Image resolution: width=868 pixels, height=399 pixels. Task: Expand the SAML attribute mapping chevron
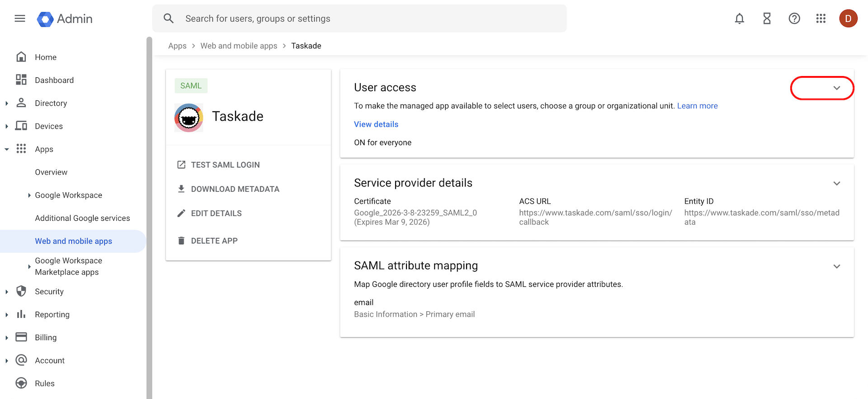[x=837, y=266]
